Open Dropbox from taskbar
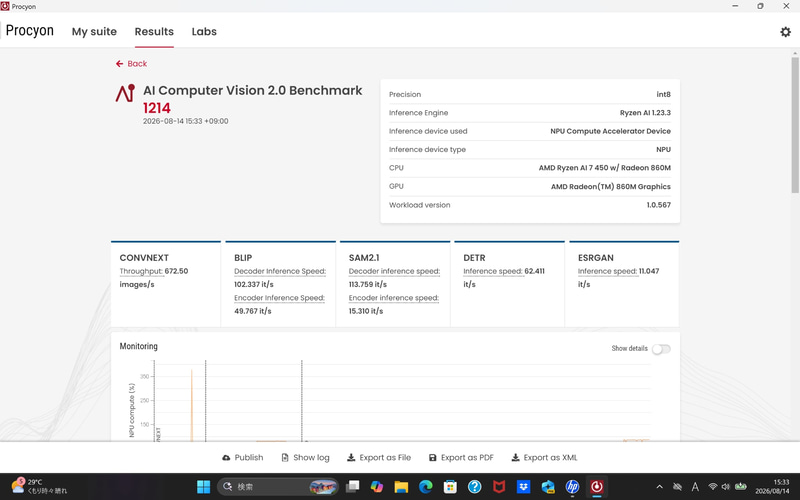 click(523, 487)
